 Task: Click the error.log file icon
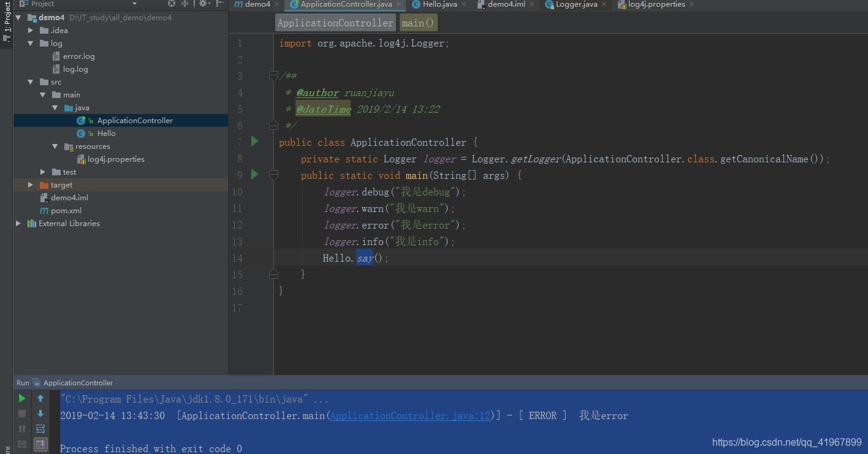pos(56,56)
